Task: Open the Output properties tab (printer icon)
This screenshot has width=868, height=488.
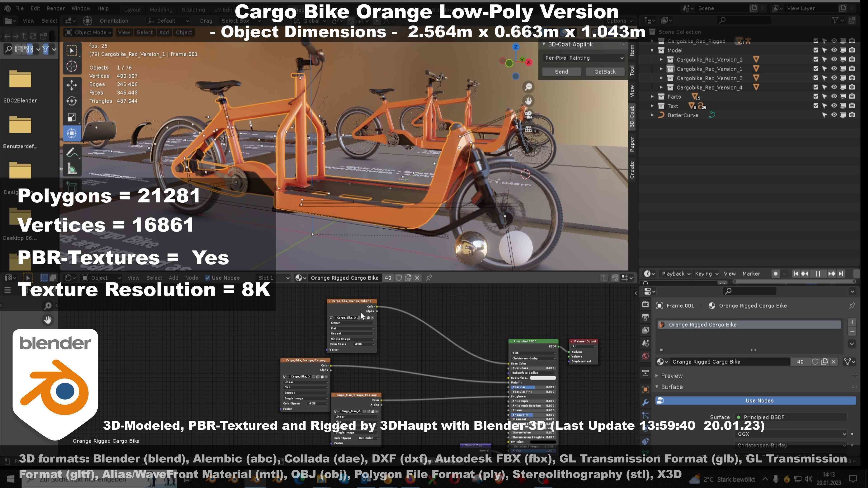Action: click(x=645, y=317)
